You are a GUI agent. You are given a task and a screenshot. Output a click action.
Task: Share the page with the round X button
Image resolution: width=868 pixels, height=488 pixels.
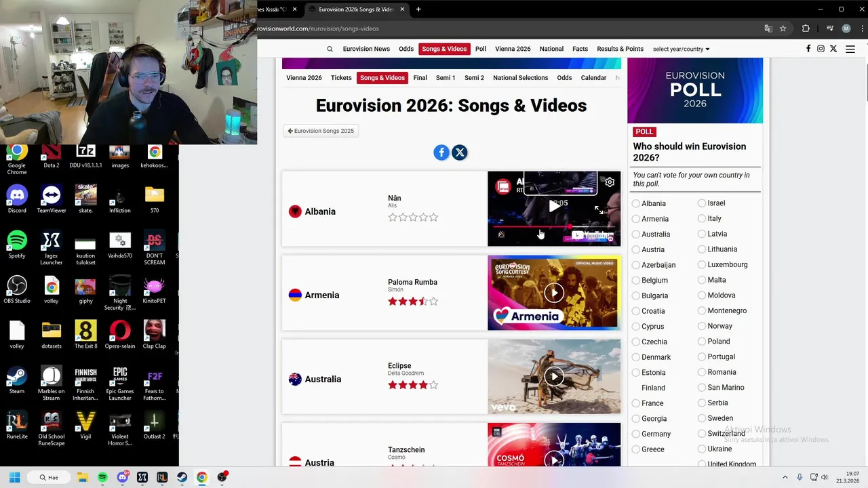point(460,152)
